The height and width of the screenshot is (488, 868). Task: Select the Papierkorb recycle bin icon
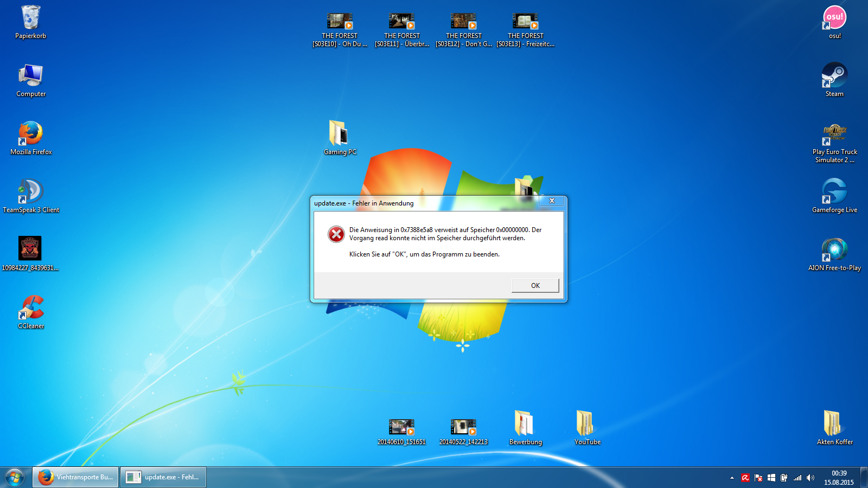coord(31,22)
